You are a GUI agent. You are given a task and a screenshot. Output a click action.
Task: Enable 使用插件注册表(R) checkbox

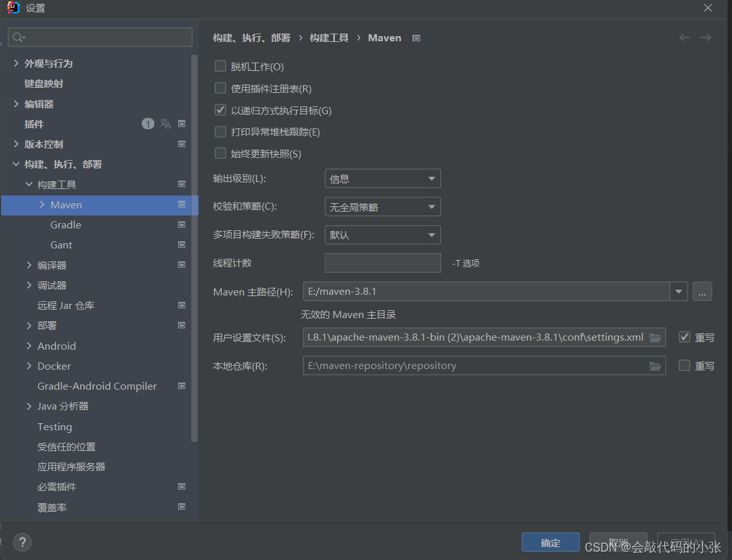click(x=220, y=88)
